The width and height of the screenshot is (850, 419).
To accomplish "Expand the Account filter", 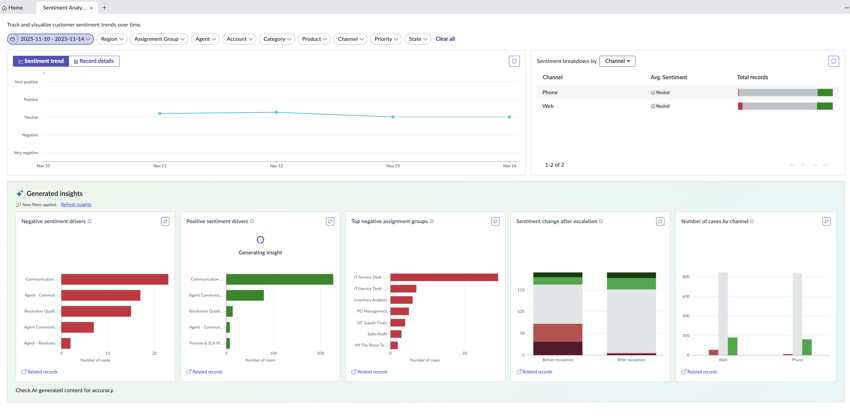I will (240, 39).
